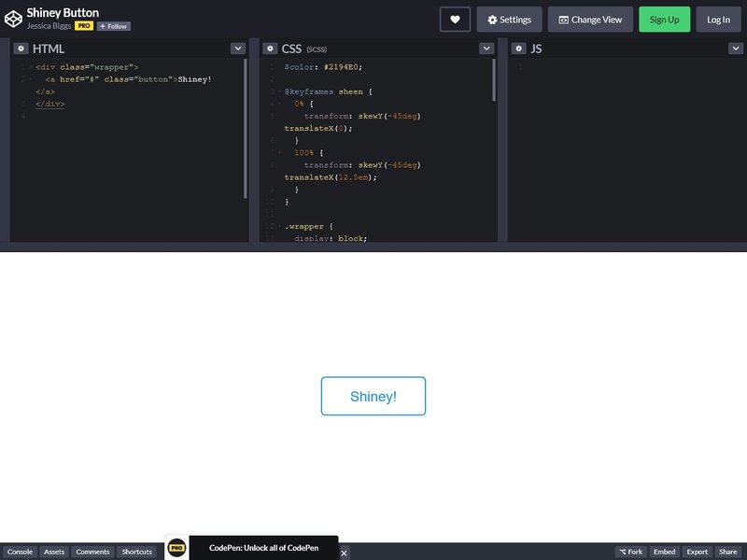Image resolution: width=747 pixels, height=560 pixels.
Task: Open the Change View menu
Action: (x=590, y=20)
